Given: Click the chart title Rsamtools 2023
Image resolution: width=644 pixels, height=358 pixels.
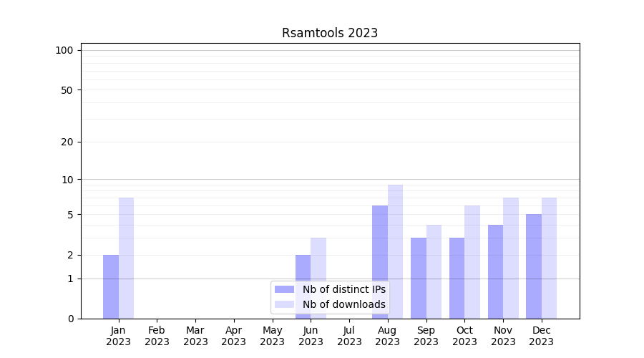Looking at the screenshot, I should pos(329,33).
